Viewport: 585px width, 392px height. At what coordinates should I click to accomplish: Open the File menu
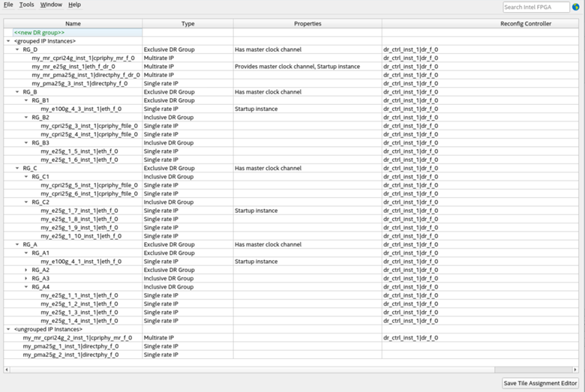(x=8, y=4)
